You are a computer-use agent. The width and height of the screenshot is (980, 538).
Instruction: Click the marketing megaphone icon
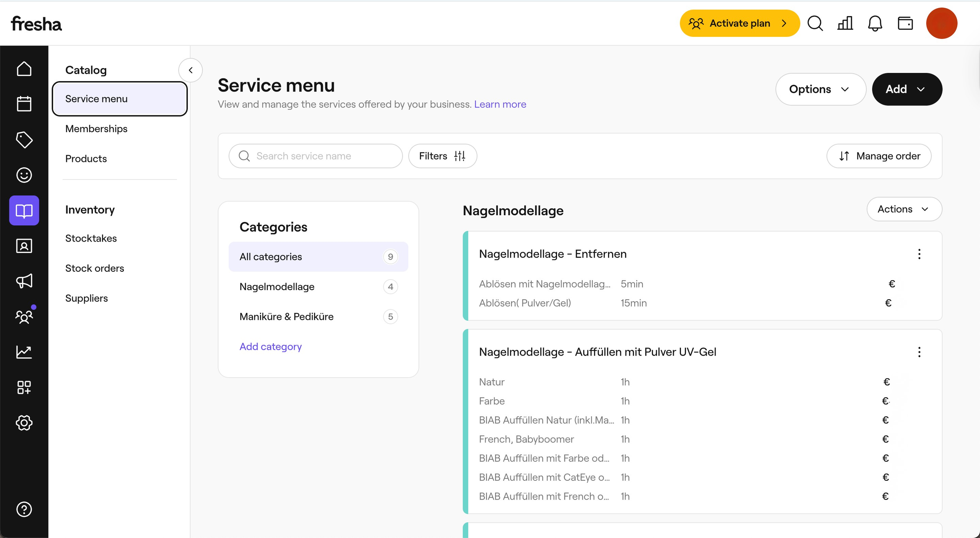point(24,281)
